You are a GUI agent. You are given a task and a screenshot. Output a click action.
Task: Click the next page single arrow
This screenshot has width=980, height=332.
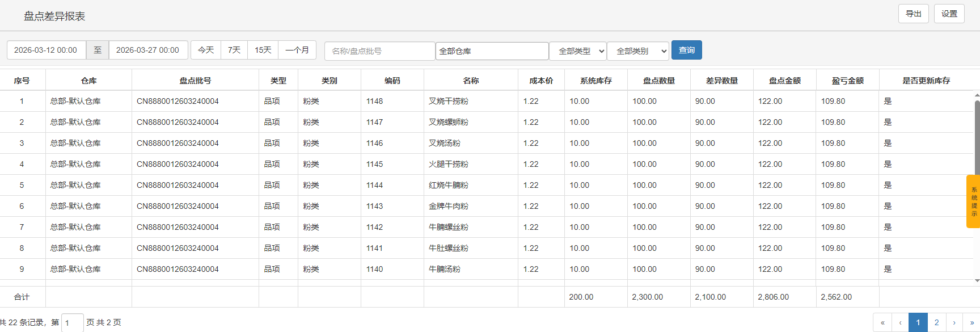[x=954, y=322]
